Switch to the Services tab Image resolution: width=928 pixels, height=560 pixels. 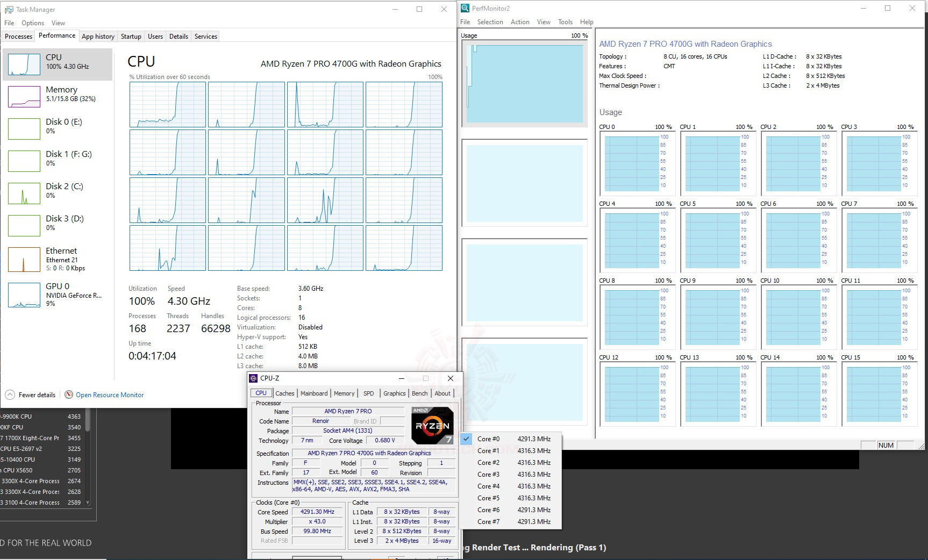(x=206, y=37)
